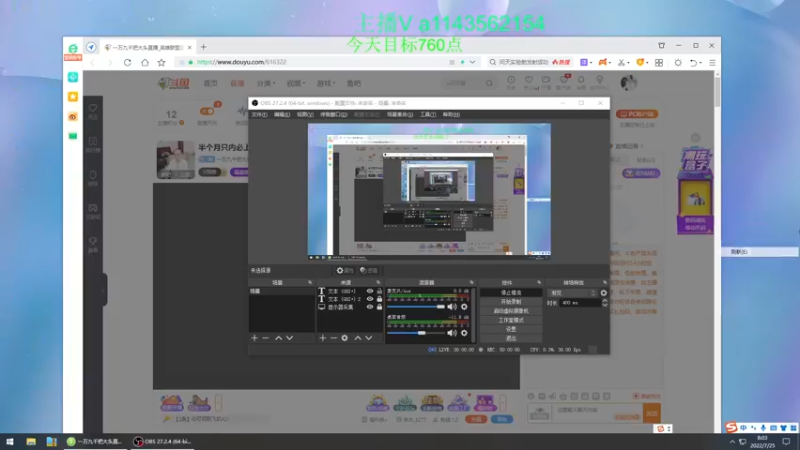
Task: Click the 桌面音频 volume slider
Action: (x=416, y=333)
